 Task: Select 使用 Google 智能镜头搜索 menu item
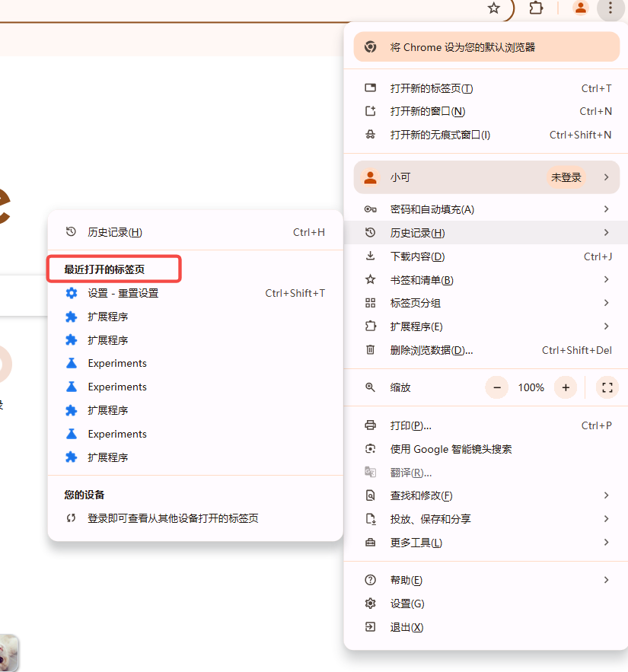tap(486, 449)
